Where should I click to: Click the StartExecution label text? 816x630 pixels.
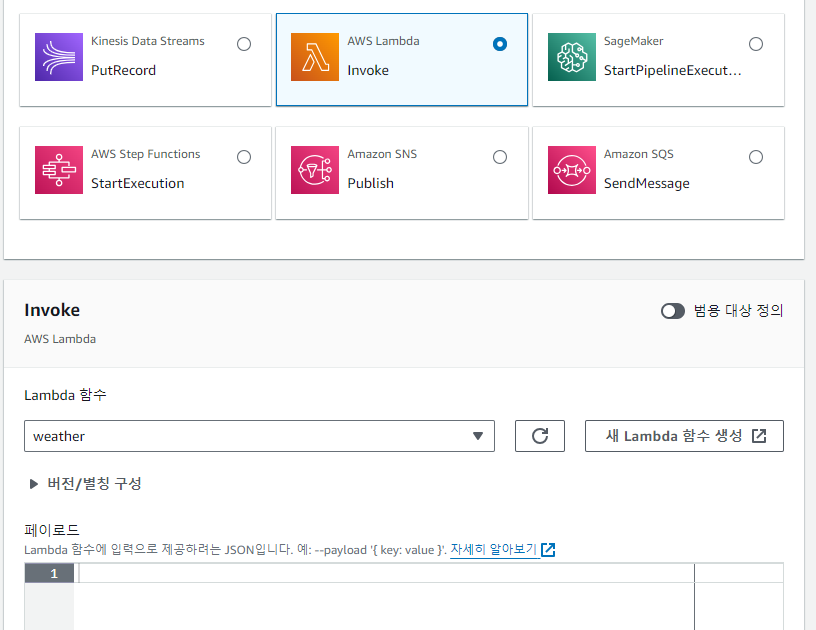click(137, 183)
